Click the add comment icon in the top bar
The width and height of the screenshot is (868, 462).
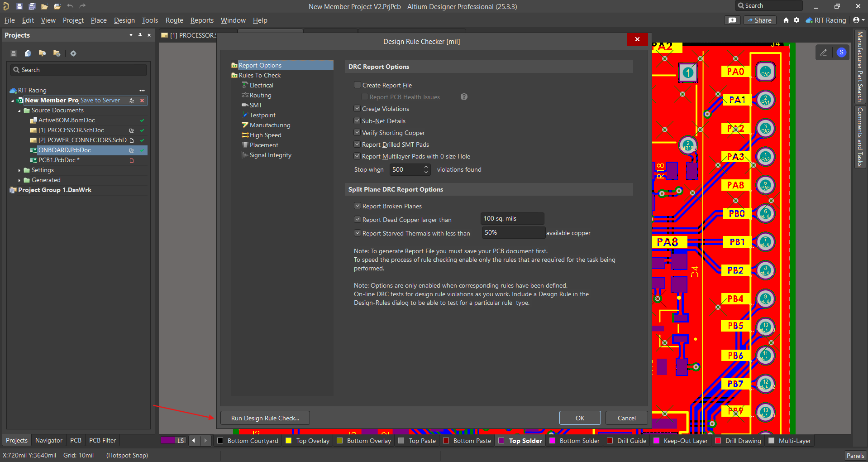pyautogui.click(x=732, y=20)
